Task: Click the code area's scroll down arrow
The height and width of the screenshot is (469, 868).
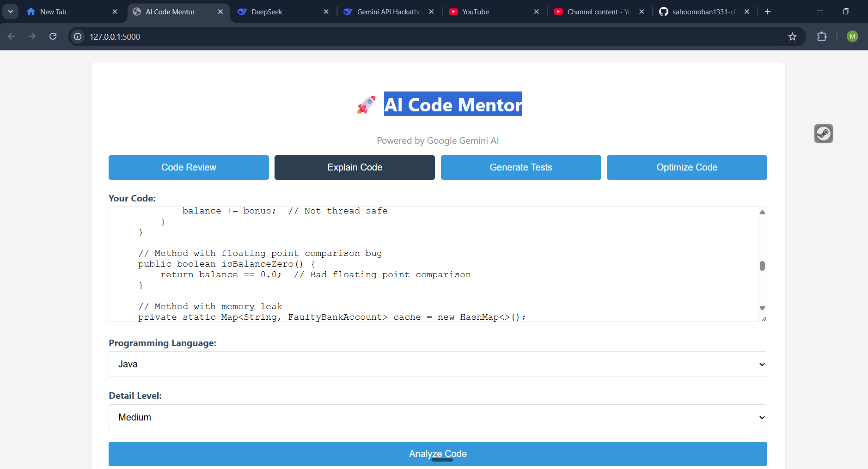Action: point(762,308)
